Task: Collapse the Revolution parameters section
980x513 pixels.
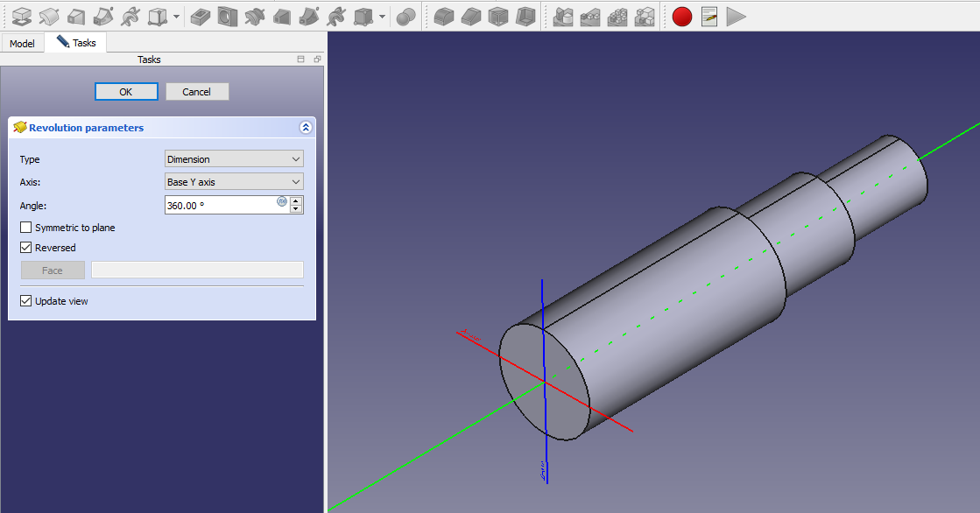Action: pos(306,128)
